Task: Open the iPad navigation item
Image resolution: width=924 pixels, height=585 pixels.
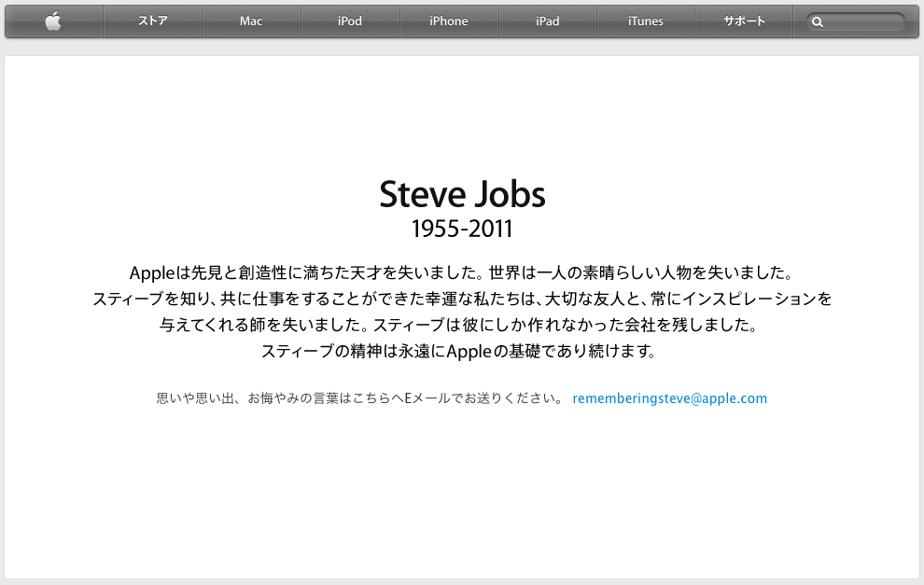Action: click(548, 21)
